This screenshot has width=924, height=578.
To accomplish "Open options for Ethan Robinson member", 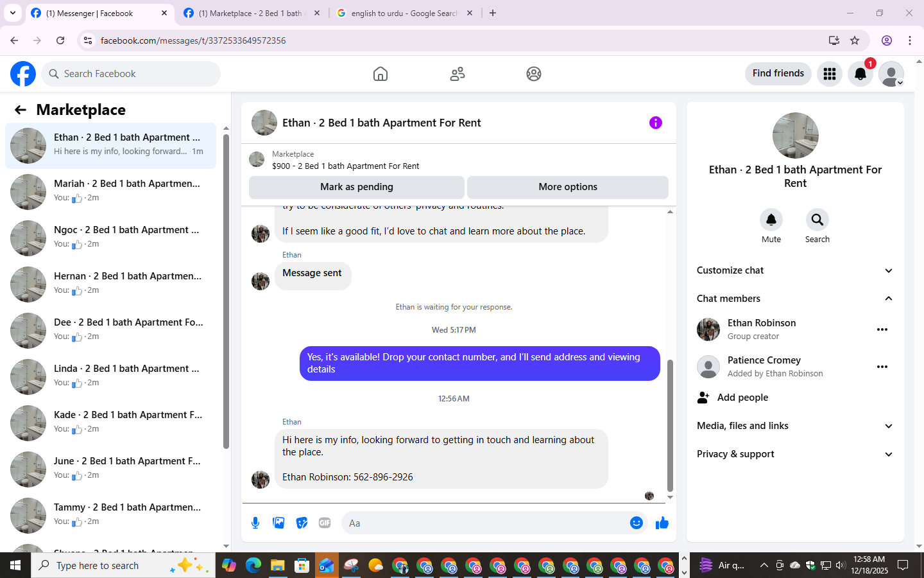I will coord(882,329).
